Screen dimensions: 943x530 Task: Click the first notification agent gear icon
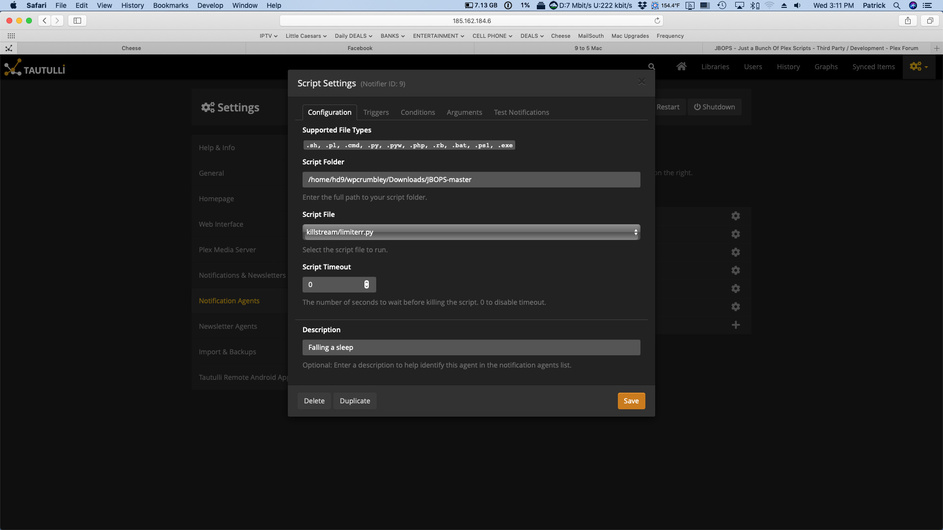736,215
